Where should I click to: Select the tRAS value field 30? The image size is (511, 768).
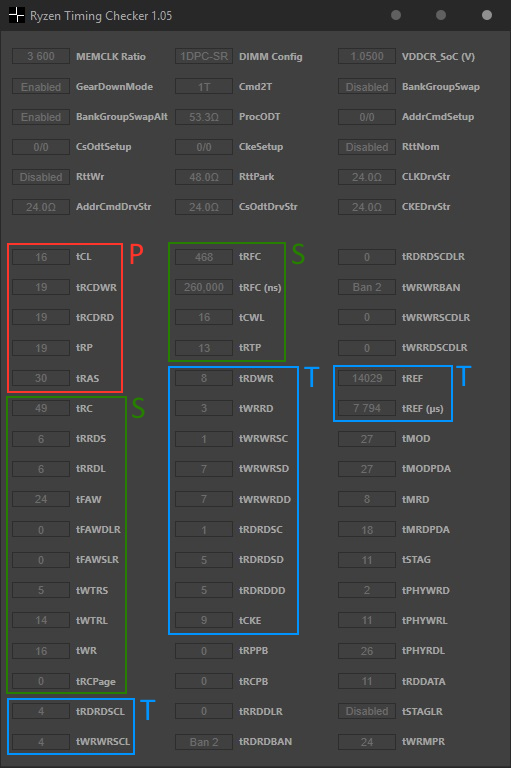[x=41, y=378]
